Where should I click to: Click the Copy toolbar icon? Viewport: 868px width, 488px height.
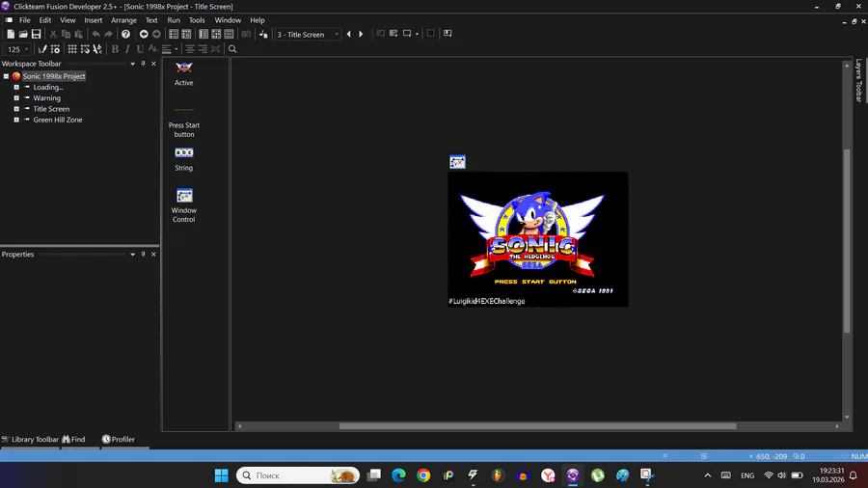(66, 34)
